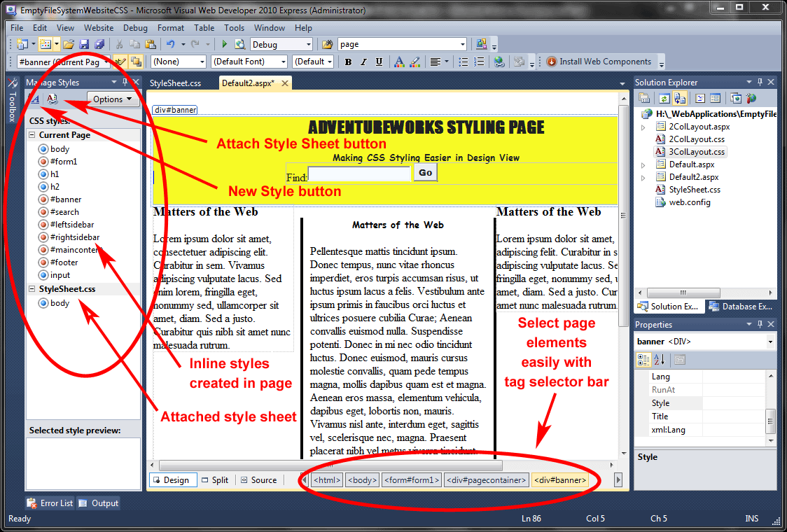Toggle Italic formatting
Viewport: 787px width, 532px height.
coord(364,62)
